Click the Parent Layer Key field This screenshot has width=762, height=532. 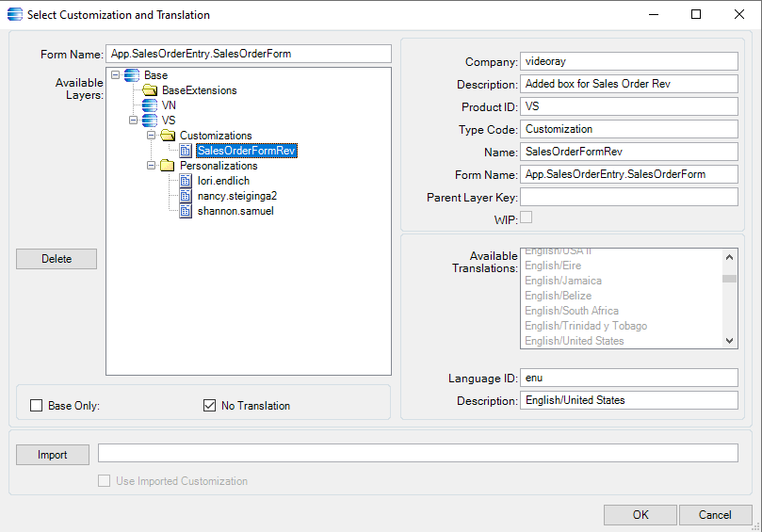click(x=629, y=197)
